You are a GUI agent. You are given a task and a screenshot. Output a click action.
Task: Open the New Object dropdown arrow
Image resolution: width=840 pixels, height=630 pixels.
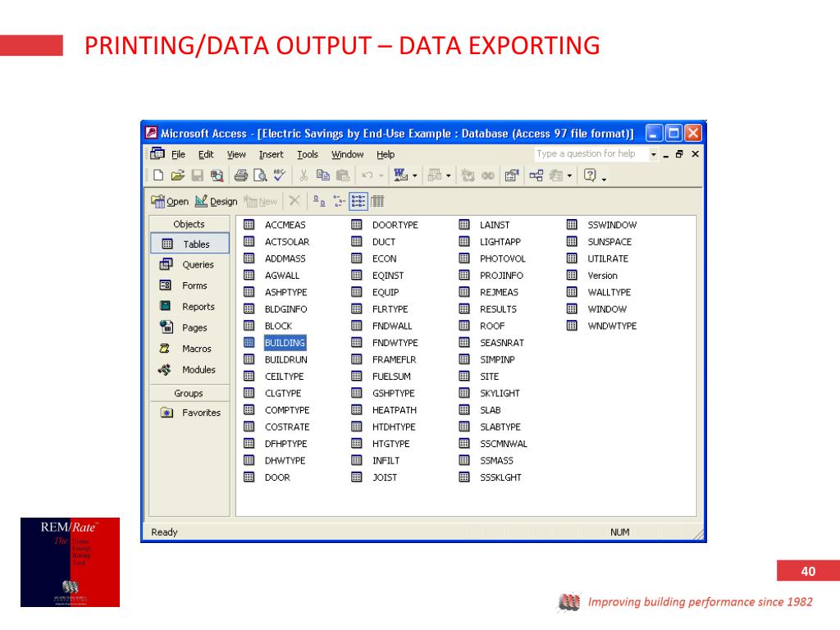click(x=569, y=176)
